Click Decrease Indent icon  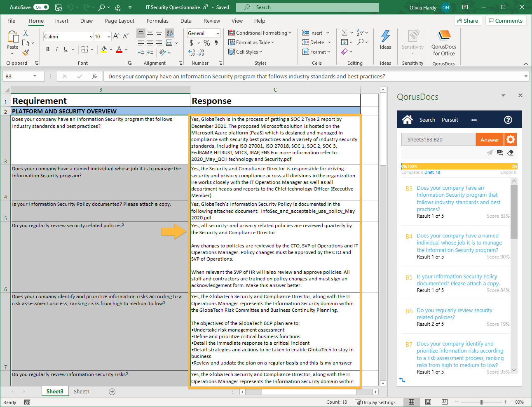[x=141, y=52]
